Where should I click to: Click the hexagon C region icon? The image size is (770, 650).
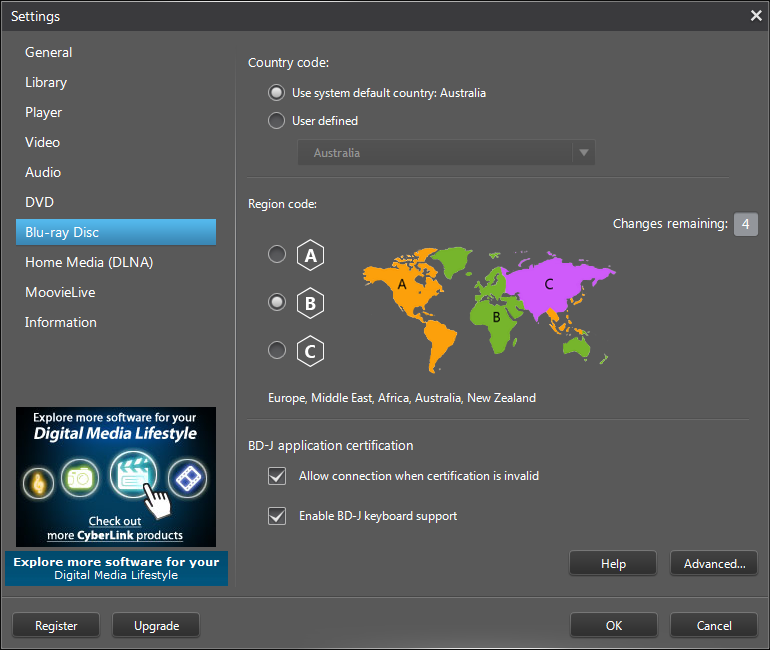[311, 351]
